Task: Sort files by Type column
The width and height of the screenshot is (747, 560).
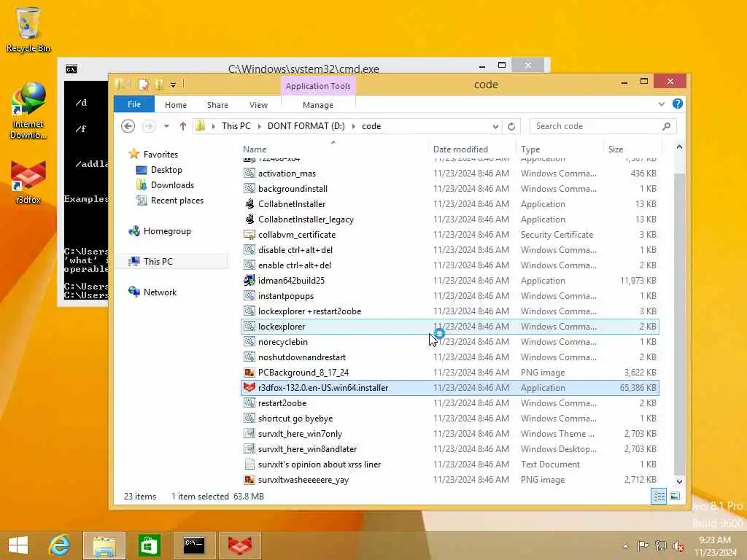Action: click(x=559, y=149)
